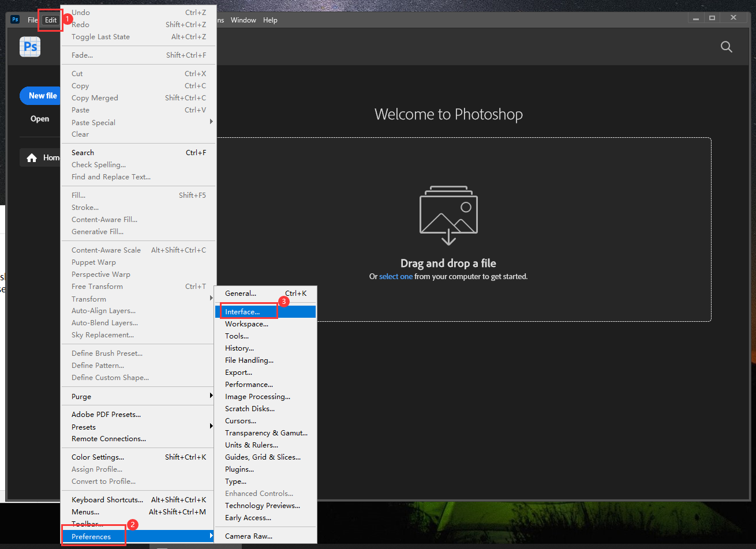Image resolution: width=756 pixels, height=549 pixels.
Task: Maximize the Photoshop window
Action: [x=712, y=18]
